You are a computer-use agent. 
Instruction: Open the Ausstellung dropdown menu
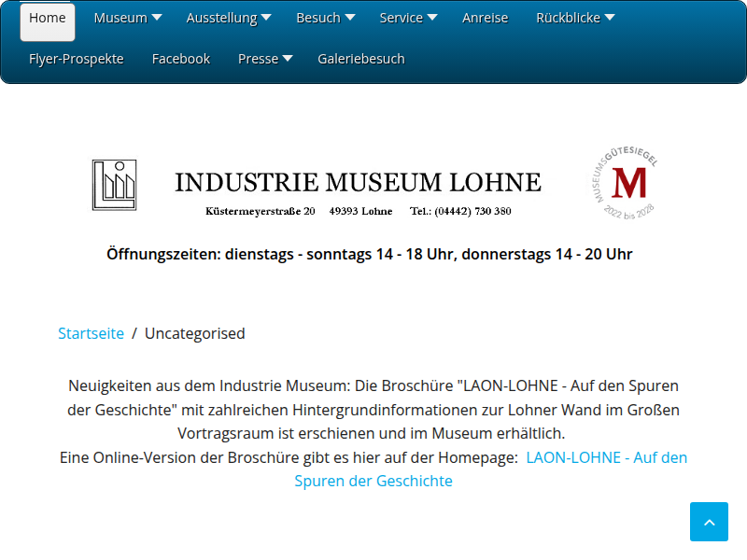tap(228, 18)
